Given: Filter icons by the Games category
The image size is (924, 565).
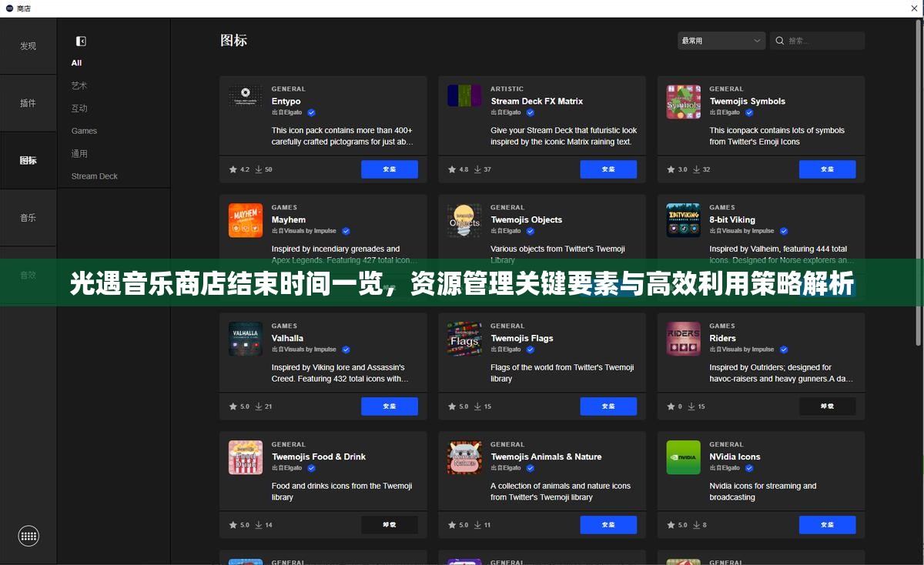Looking at the screenshot, I should pyautogui.click(x=84, y=131).
